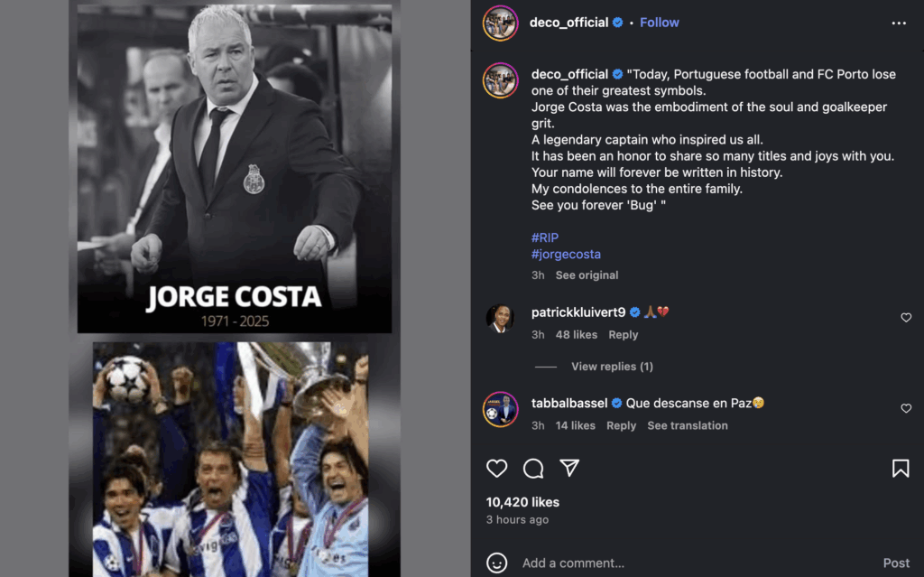Image resolution: width=924 pixels, height=577 pixels.
Task: Open more options three-dot menu
Action: [x=899, y=23]
